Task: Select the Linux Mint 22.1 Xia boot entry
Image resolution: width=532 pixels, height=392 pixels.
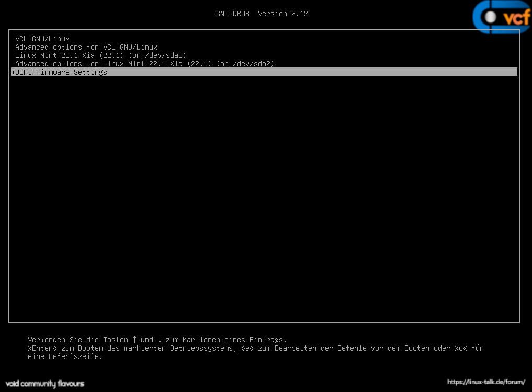Action: (100, 55)
